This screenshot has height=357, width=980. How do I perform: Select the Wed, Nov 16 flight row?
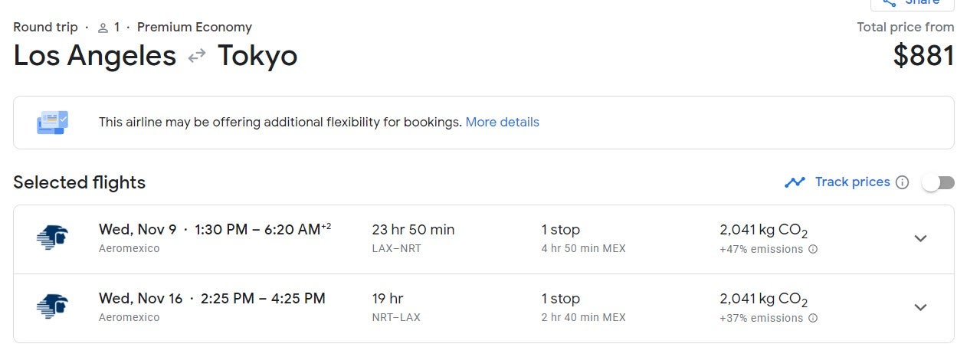(483, 308)
